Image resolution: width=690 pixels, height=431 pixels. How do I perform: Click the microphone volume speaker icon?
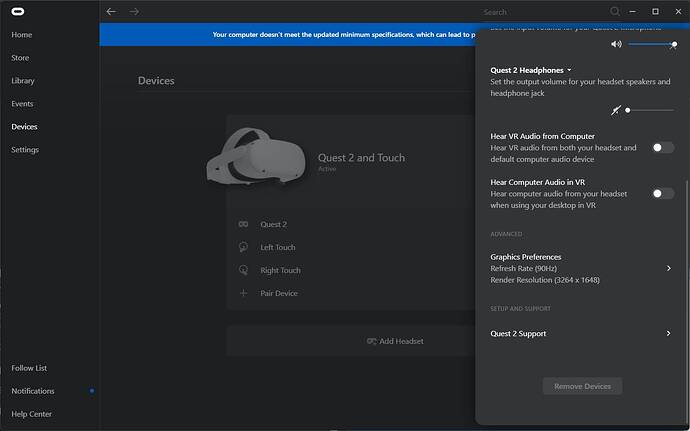click(616, 45)
